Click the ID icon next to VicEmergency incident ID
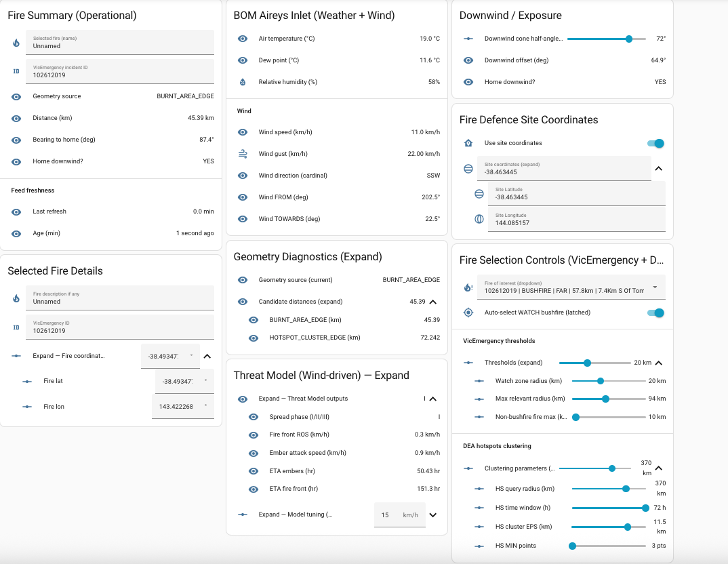The width and height of the screenshot is (728, 564). 16,71
